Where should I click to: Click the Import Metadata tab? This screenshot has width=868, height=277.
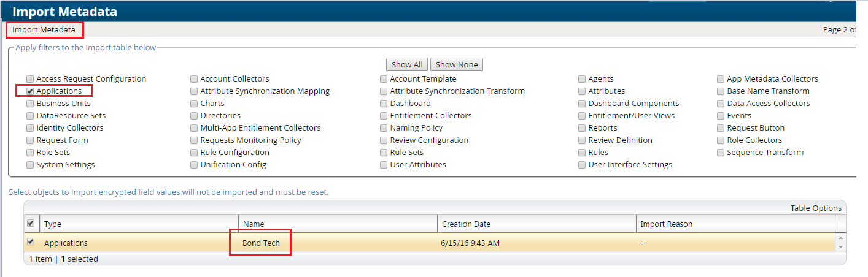(44, 29)
